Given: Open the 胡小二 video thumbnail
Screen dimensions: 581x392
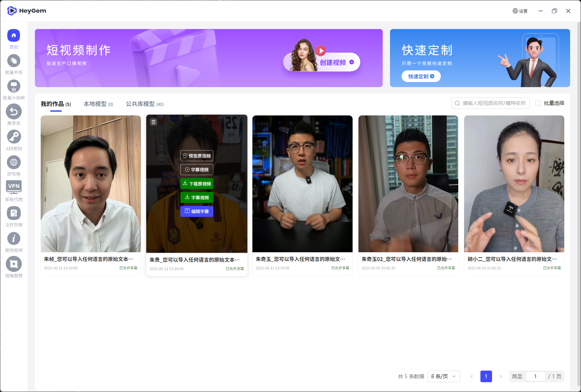Looking at the screenshot, I should point(514,184).
